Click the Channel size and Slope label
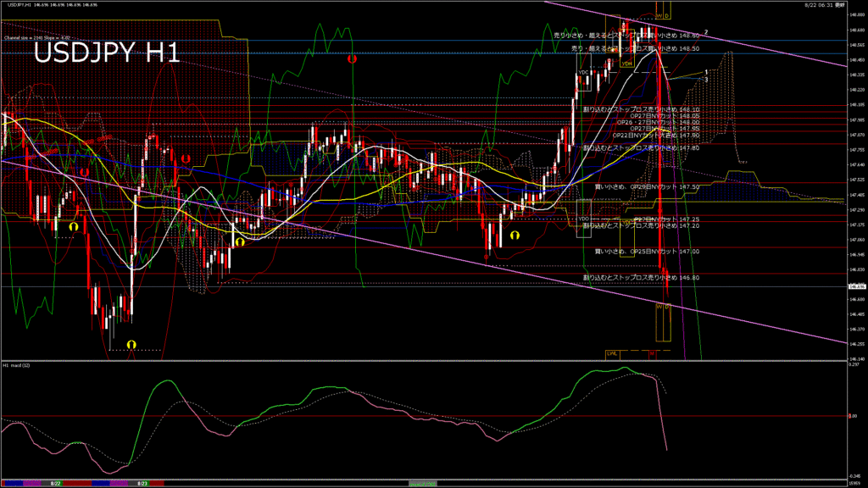 [37, 37]
